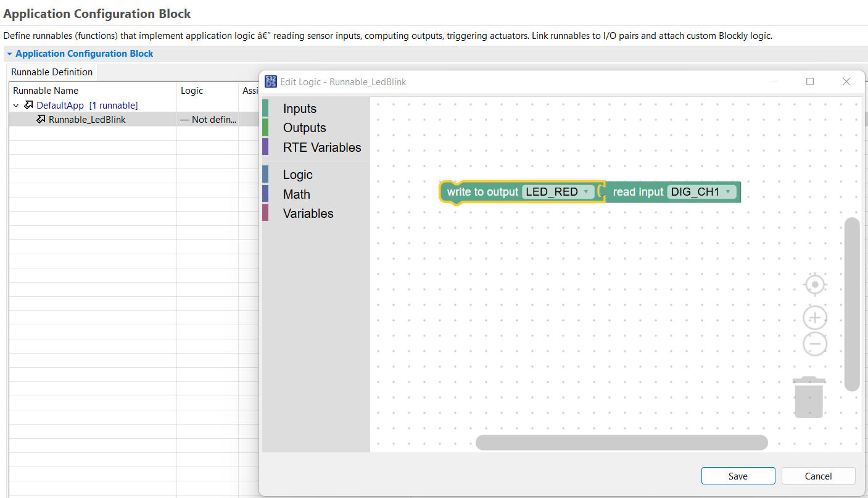Click the workspace horizontal scrollbar
The width and height of the screenshot is (868, 498).
pos(622,442)
